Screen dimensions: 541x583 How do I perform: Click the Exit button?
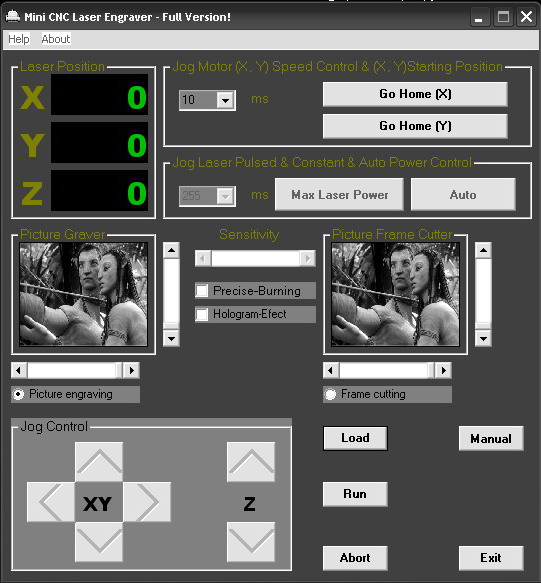pos(491,558)
